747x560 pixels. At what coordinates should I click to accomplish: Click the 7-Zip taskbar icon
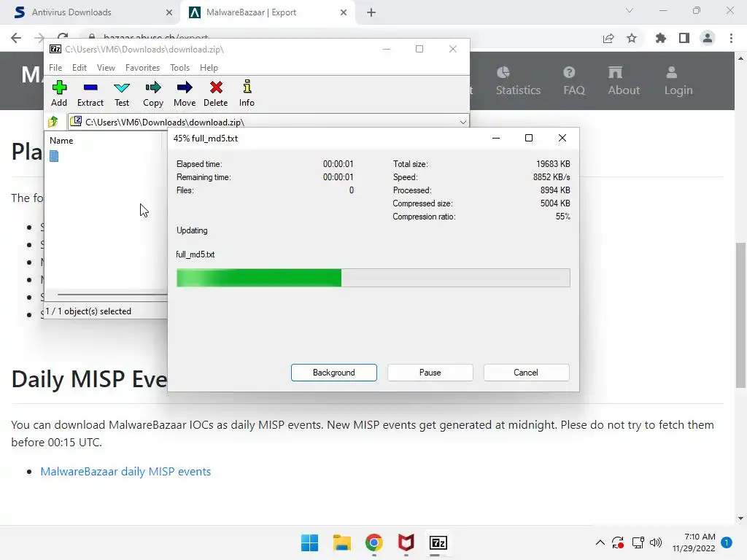coord(438,542)
